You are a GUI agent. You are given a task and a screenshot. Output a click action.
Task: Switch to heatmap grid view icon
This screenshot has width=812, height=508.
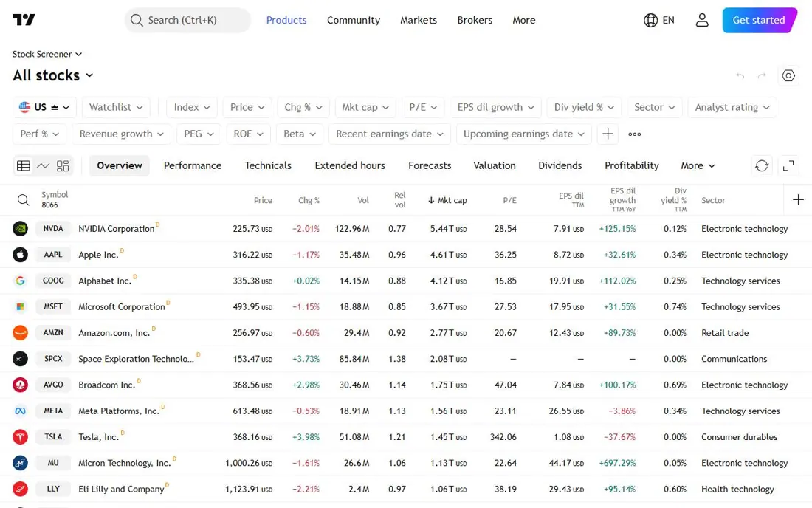(x=63, y=165)
